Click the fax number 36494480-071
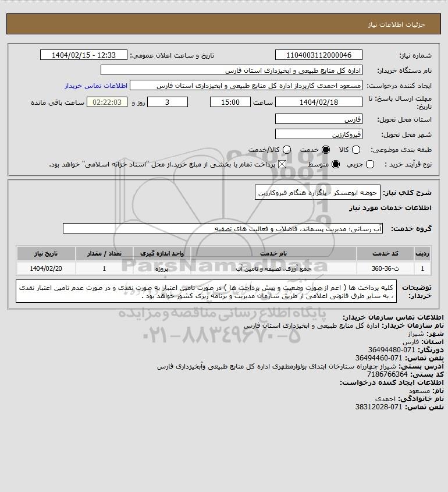448x492 pixels. (x=391, y=349)
